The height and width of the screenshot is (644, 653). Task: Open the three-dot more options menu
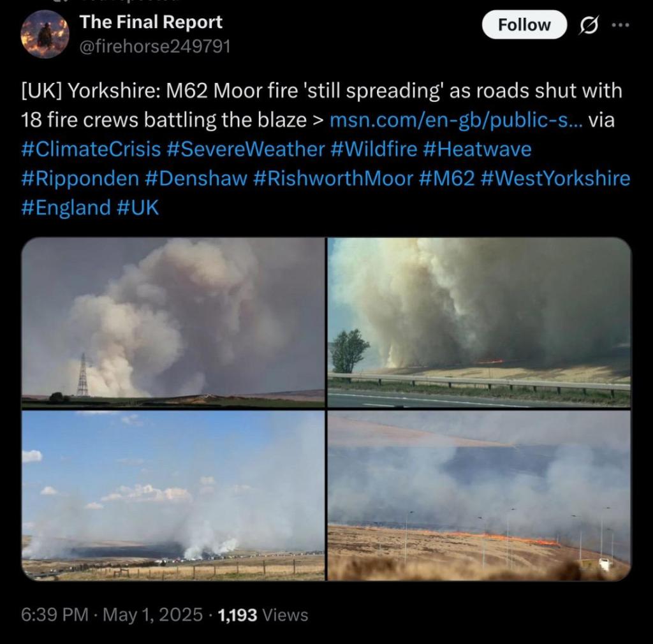coord(620,25)
